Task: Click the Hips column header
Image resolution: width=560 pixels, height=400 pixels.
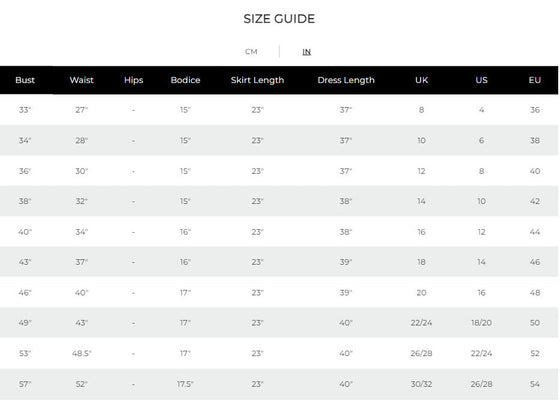Action: click(134, 80)
